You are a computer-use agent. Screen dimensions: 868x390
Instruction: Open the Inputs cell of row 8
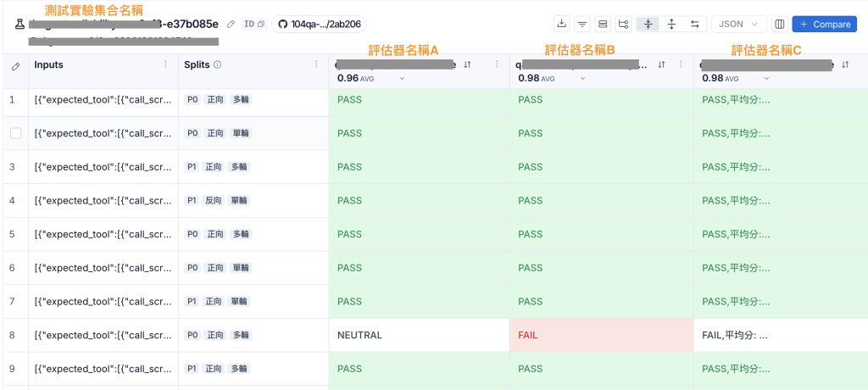tap(103, 335)
